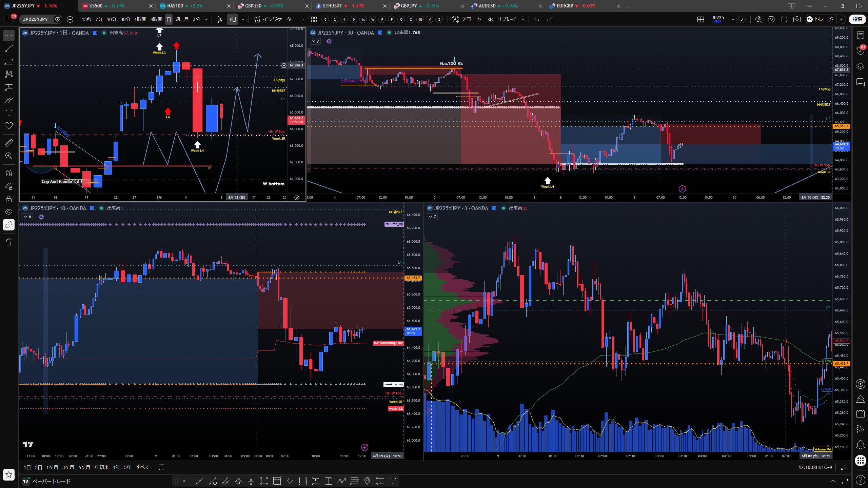
Task: Open the Fibonacci retracement tools
Action: coord(9,61)
